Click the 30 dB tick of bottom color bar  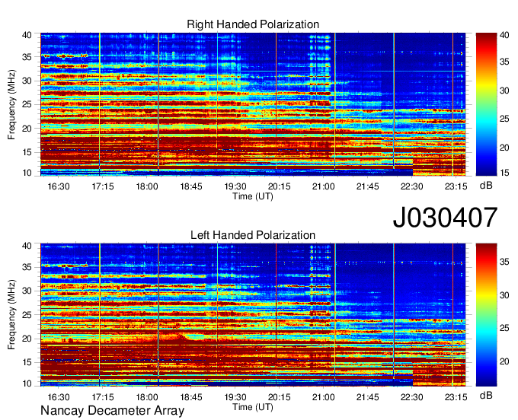click(504, 295)
